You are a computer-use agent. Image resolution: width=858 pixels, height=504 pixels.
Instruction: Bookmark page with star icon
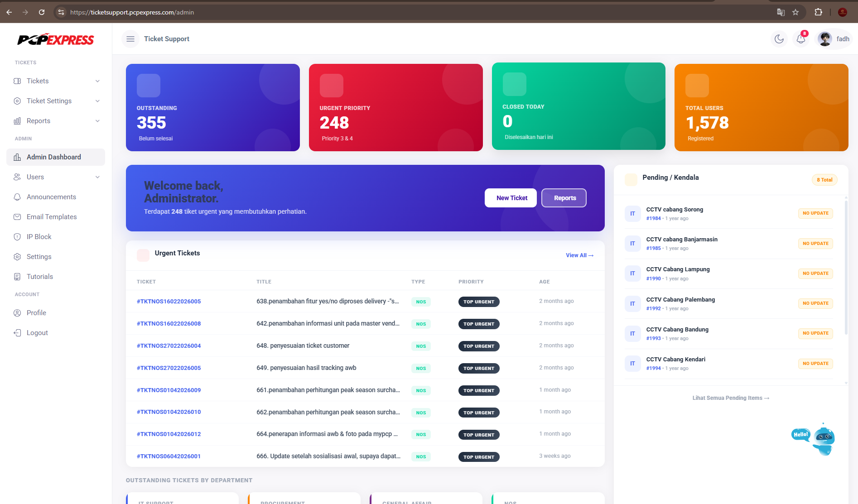click(x=795, y=12)
